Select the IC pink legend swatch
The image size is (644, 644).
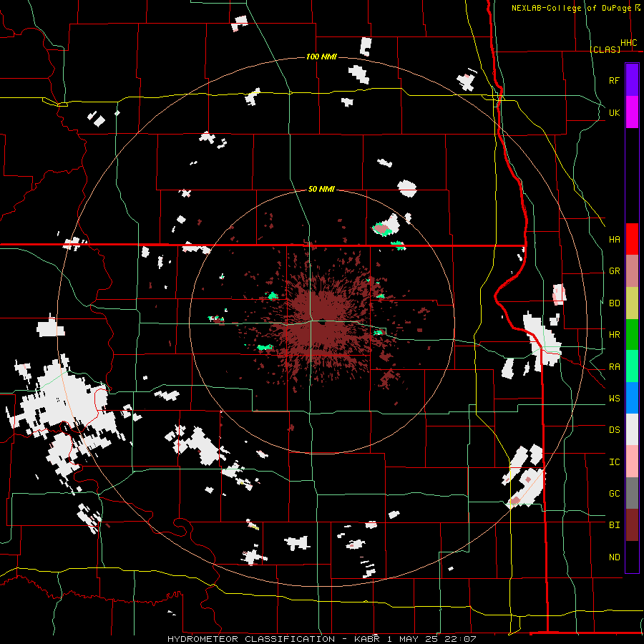(x=632, y=462)
